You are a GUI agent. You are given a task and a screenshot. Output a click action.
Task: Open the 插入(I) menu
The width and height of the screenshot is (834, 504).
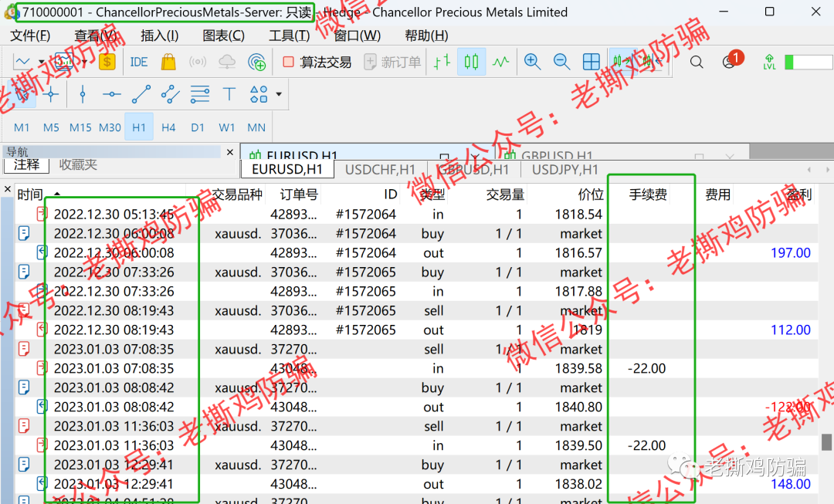pos(160,36)
